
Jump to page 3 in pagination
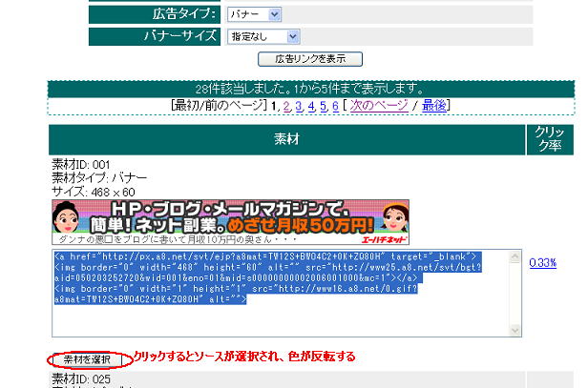tap(298, 105)
